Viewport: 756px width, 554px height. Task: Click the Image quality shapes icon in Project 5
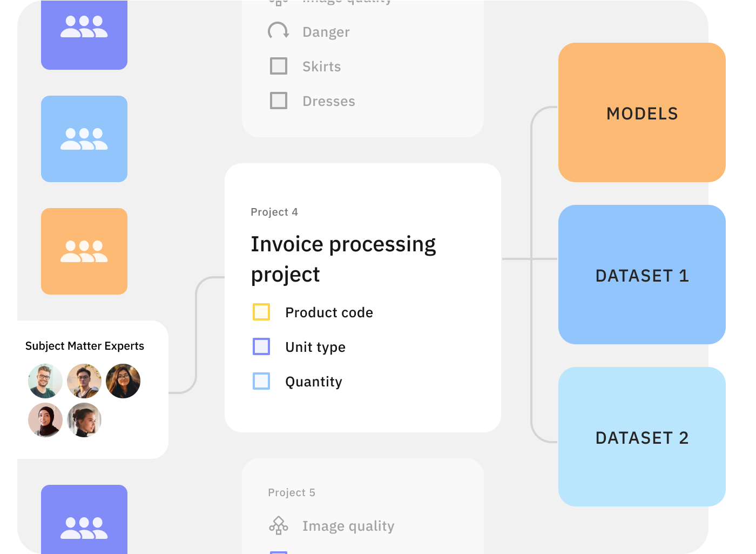pyautogui.click(x=279, y=525)
